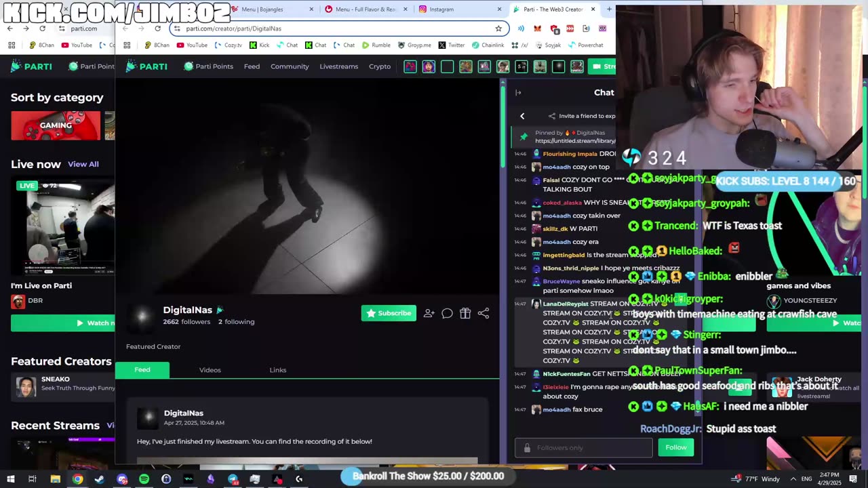Click the DigitalNas stream video player
This screenshot has width=868, height=488.
coord(307,186)
